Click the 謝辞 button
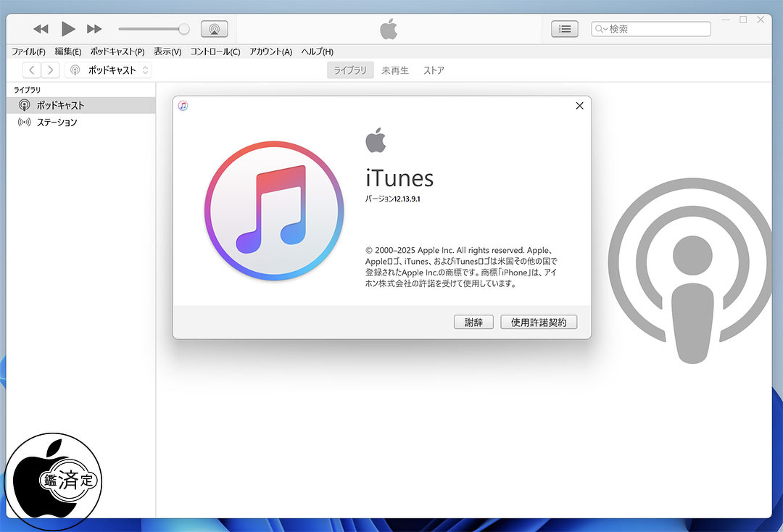The width and height of the screenshot is (783, 532). pyautogui.click(x=473, y=323)
